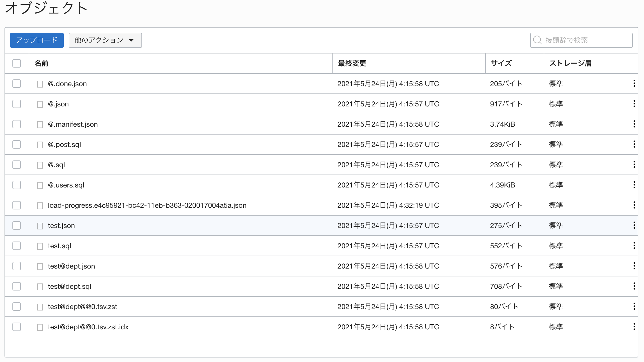Click magnifier icon in search box
Screen dimensions: 644x362
(537, 40)
